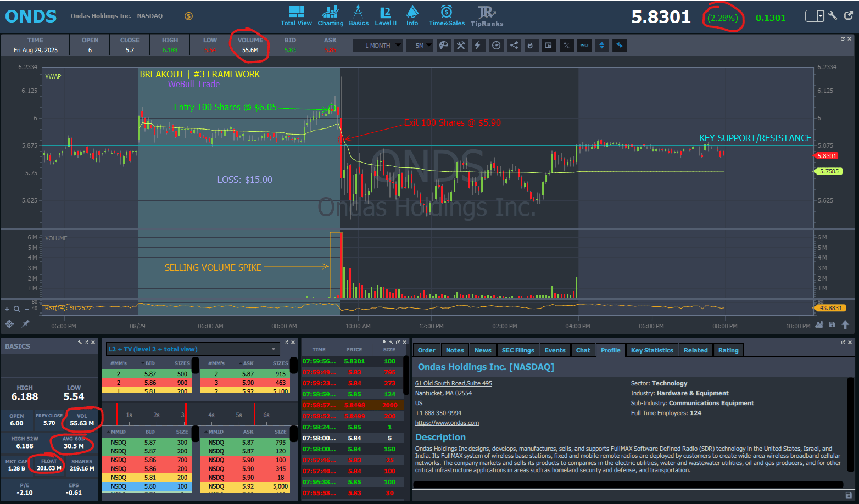Click the pin icon below the chart
859x504 pixels.
click(25, 324)
